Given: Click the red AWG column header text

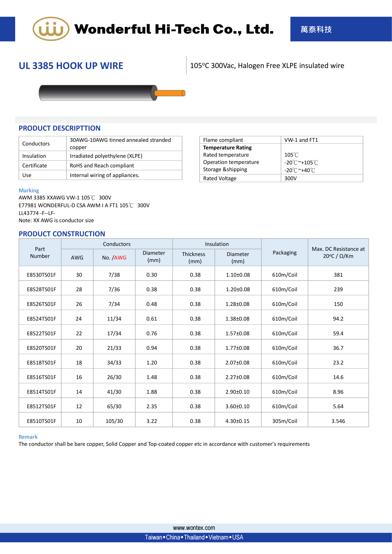Looking at the screenshot, I should [x=120, y=257].
